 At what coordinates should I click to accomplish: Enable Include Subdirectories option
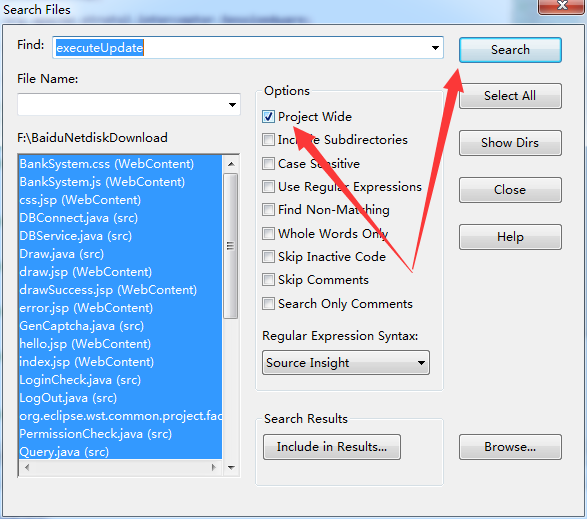pyautogui.click(x=268, y=140)
